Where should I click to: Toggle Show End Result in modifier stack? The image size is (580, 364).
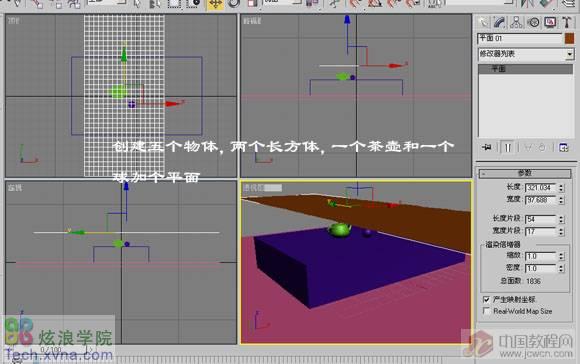(x=508, y=148)
